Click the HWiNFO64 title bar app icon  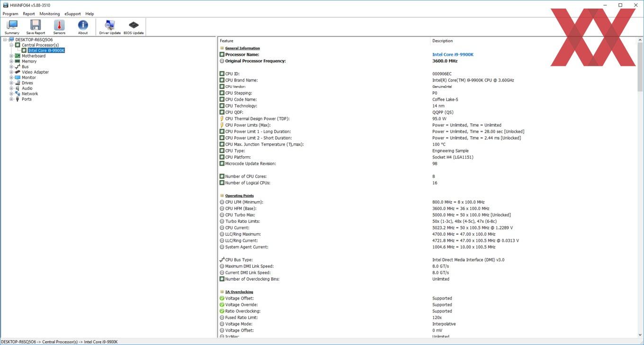point(5,5)
